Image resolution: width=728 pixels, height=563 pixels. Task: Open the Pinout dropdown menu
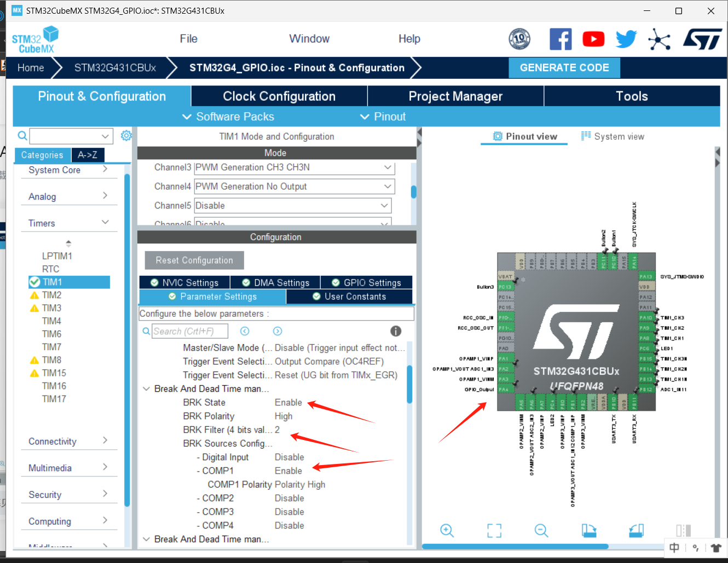383,117
